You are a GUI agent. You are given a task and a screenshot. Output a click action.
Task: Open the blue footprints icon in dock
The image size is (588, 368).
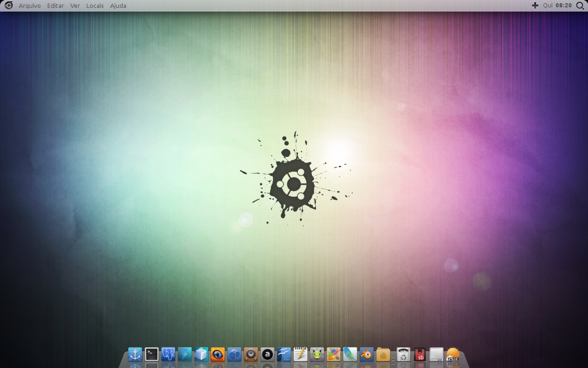234,354
